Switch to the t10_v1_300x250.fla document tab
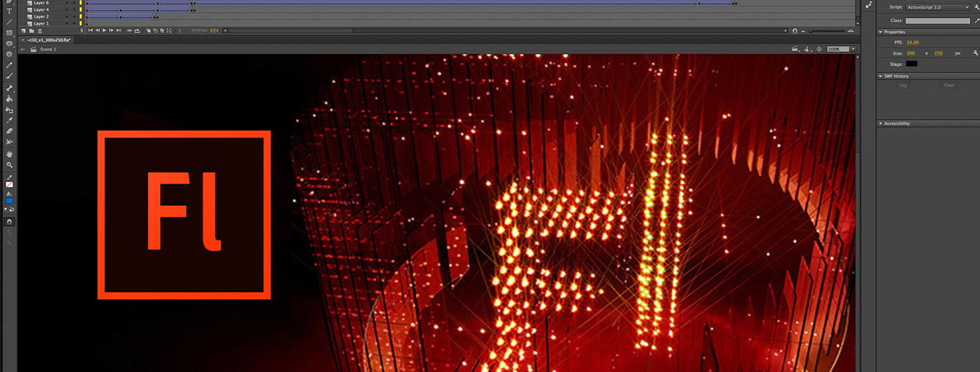 tap(49, 40)
